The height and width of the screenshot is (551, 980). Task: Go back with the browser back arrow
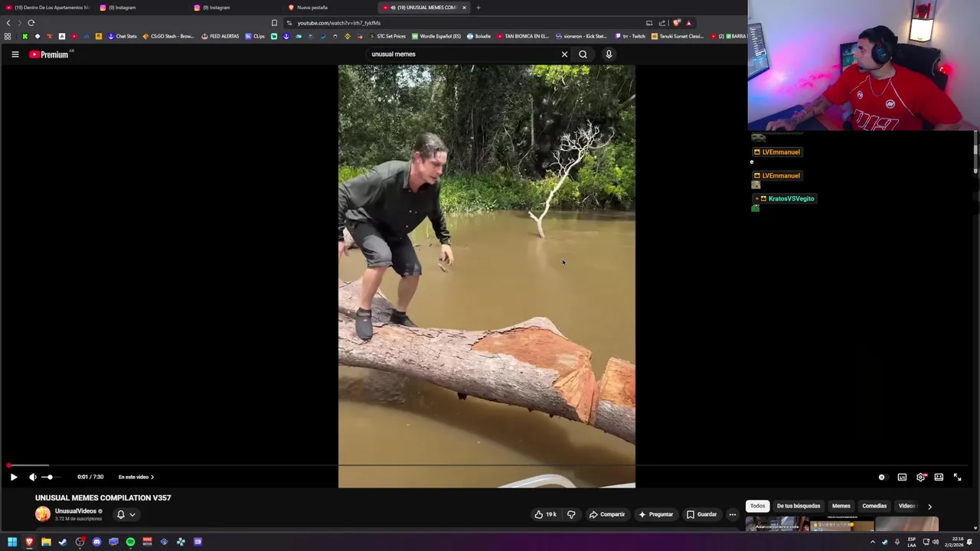point(8,23)
